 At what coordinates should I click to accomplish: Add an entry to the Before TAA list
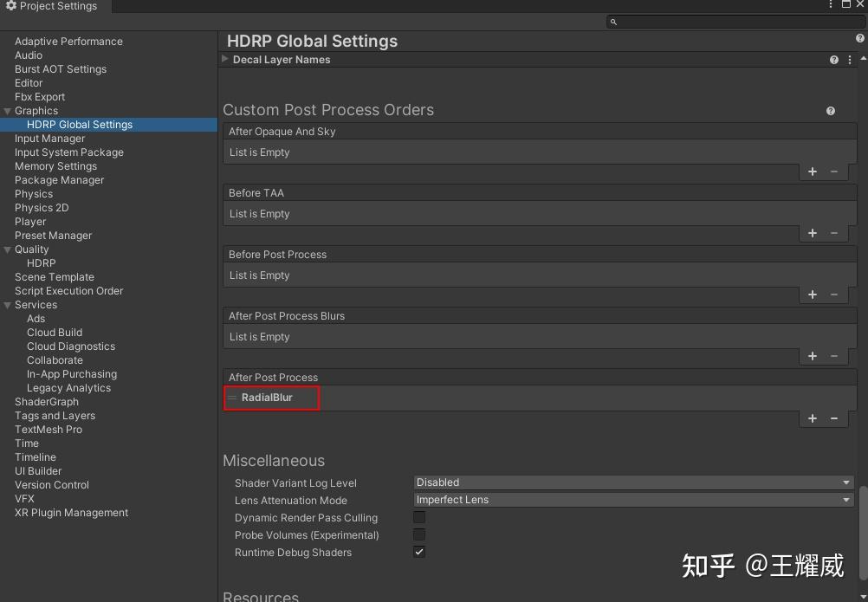click(813, 233)
